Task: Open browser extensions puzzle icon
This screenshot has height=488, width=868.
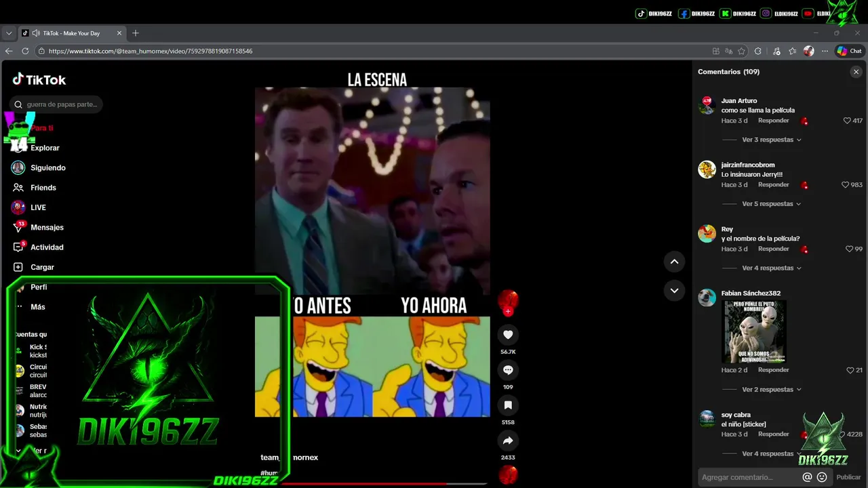Action: 758,51
